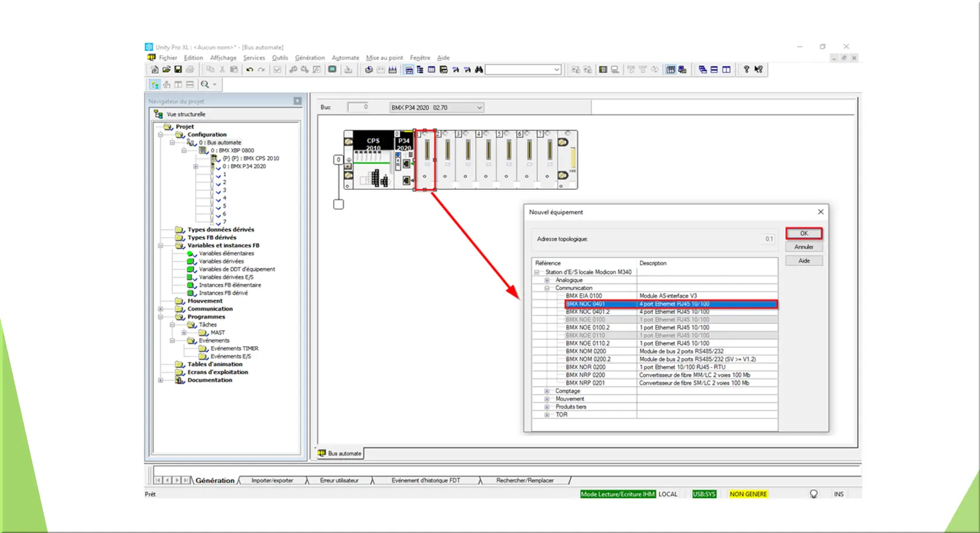Click the What's This pointer-help icon
This screenshot has width=980, height=533.
(759, 70)
